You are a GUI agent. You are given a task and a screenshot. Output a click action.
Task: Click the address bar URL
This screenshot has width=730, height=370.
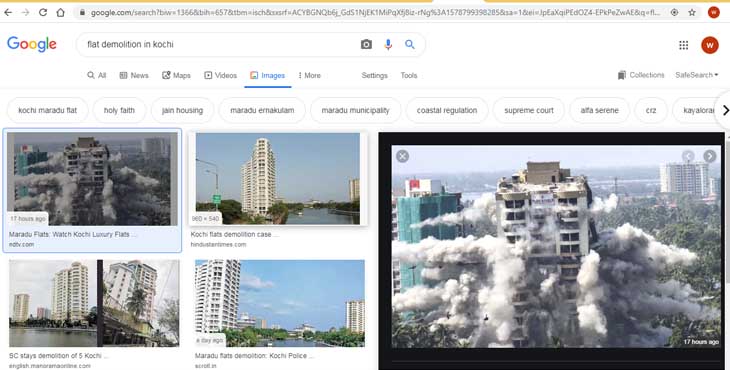(x=375, y=13)
